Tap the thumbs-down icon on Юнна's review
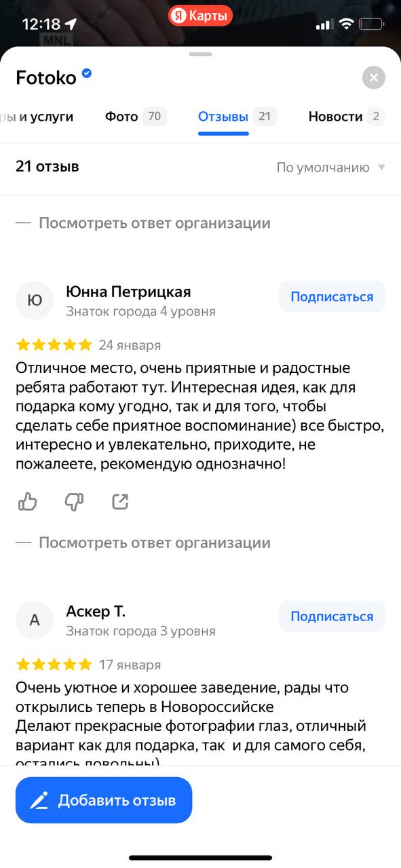This screenshot has width=401, height=868. (x=74, y=502)
